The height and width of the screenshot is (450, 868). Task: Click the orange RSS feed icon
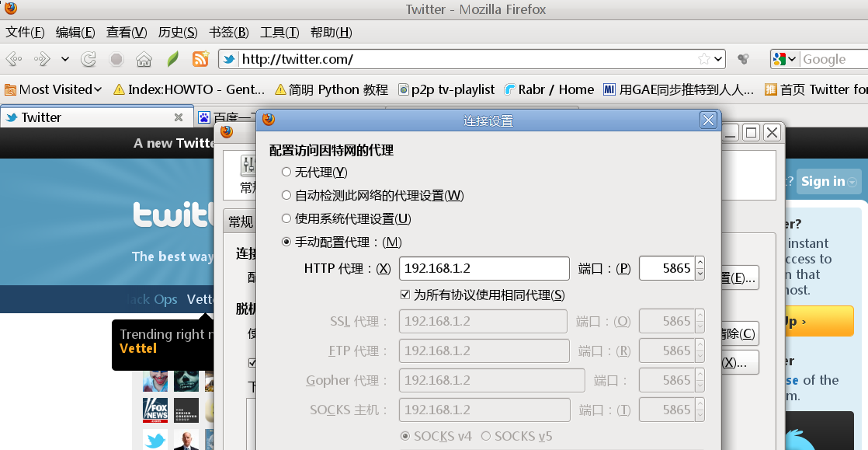(x=200, y=59)
